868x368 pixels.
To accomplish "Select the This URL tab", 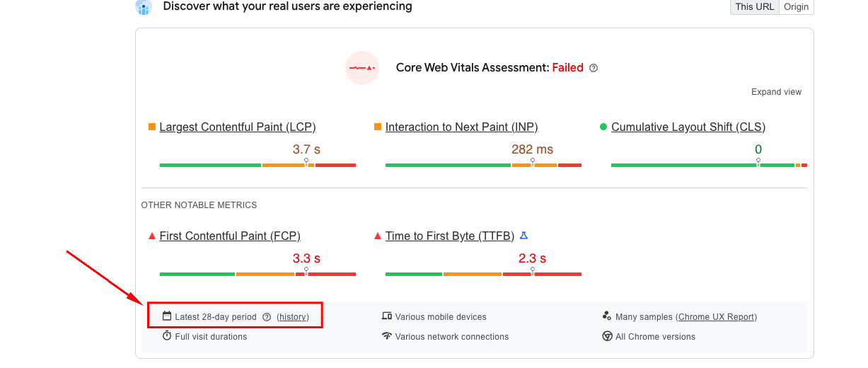I will [x=754, y=6].
